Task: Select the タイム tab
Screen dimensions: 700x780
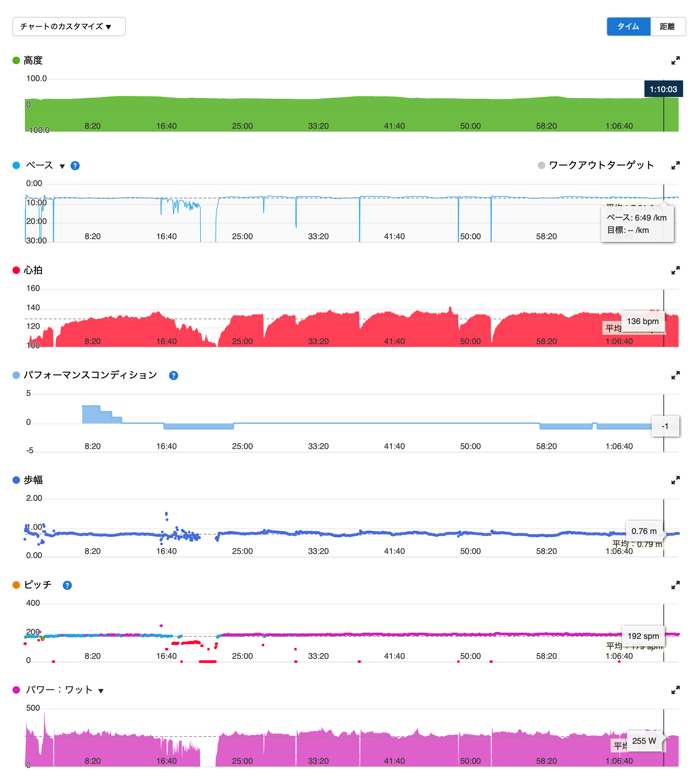Action: (629, 27)
